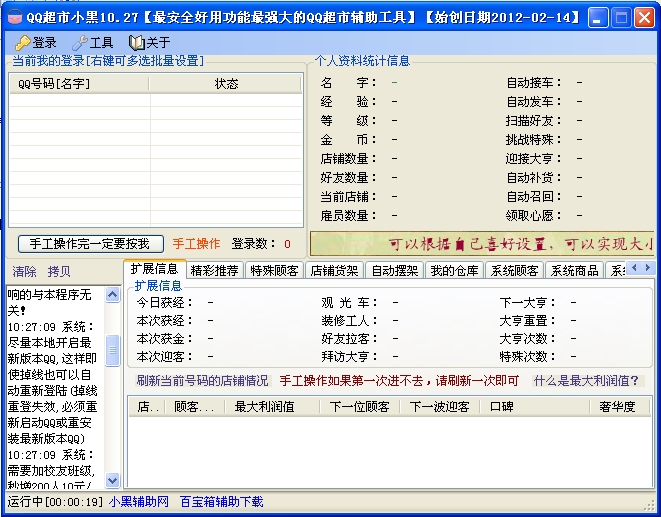This screenshot has width=661, height=517.
Task: Click the orange 手工操作 link
Action: pyautogui.click(x=196, y=244)
